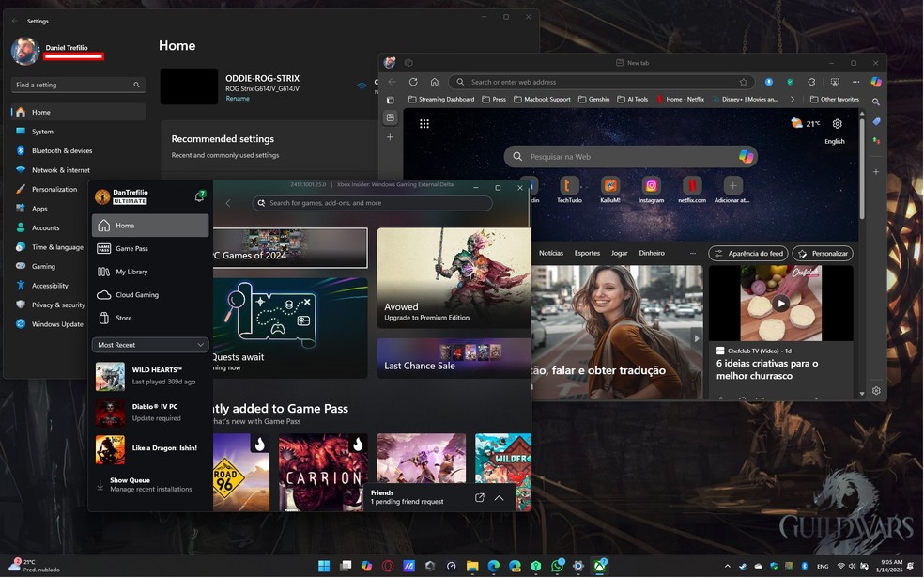Click the Edge Copilot icon
924x578 pixels.
[876, 82]
